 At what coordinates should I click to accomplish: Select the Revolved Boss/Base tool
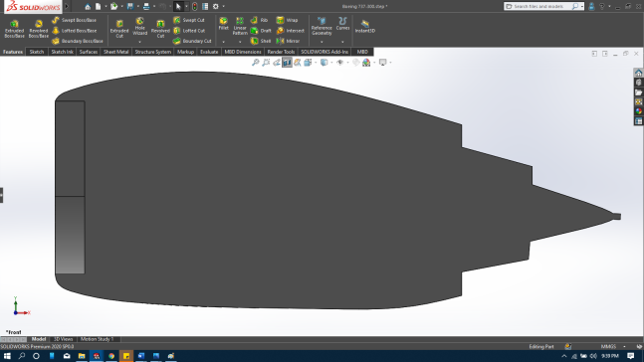click(38, 28)
